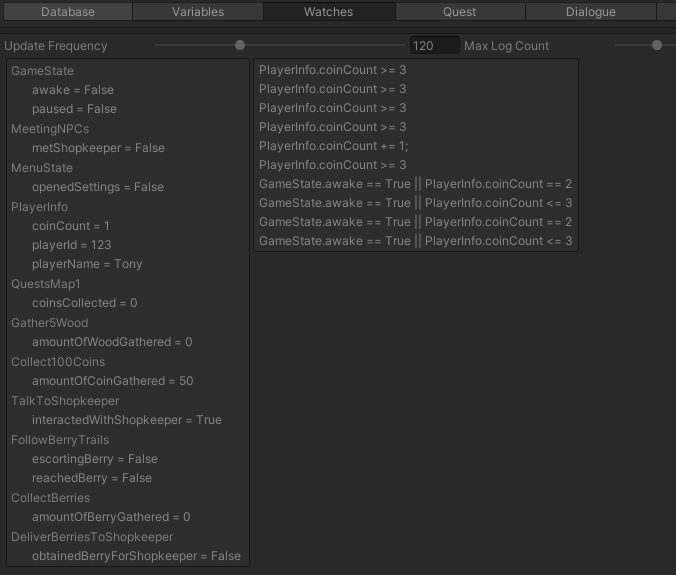Click the Gather5Wood group header
This screenshot has height=575, width=676.
point(50,323)
